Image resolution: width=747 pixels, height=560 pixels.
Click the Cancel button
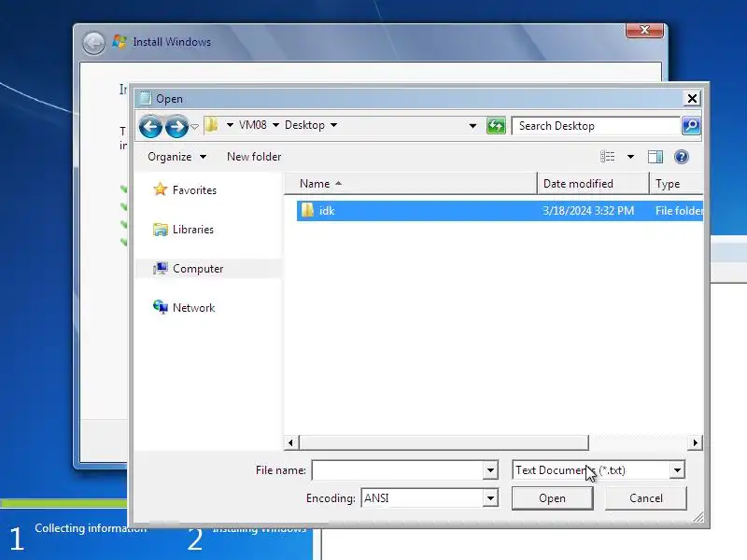[645, 498]
